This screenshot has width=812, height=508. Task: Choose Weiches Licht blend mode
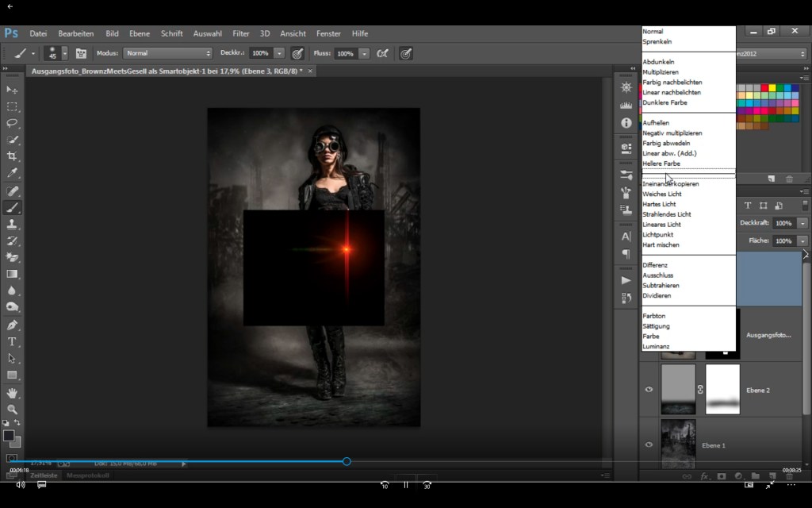click(662, 194)
